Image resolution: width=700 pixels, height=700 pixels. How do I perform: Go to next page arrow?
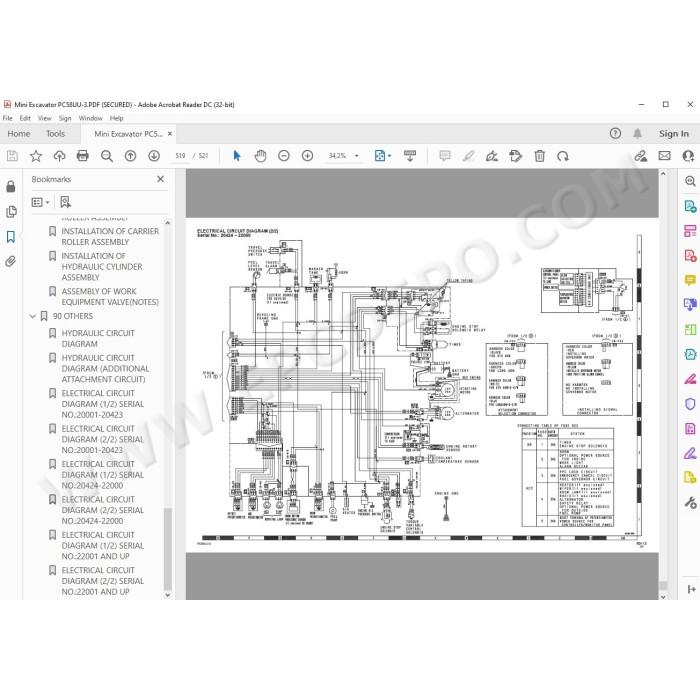pos(154,156)
